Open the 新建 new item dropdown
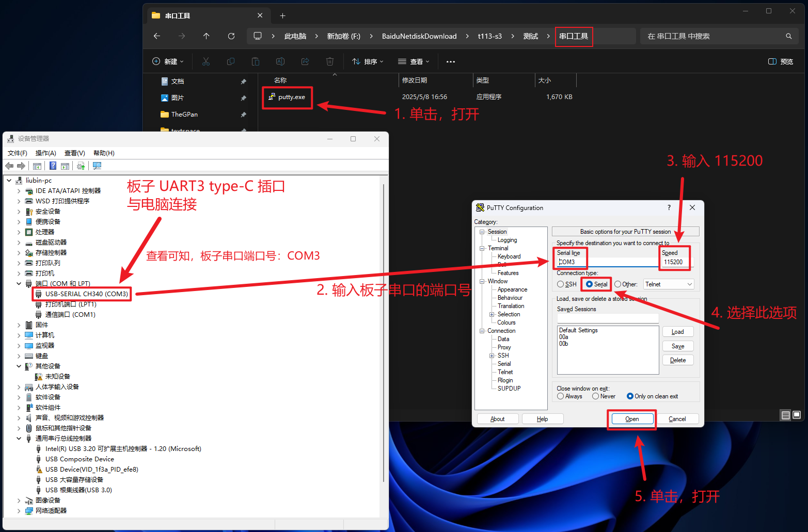 pyautogui.click(x=168, y=61)
